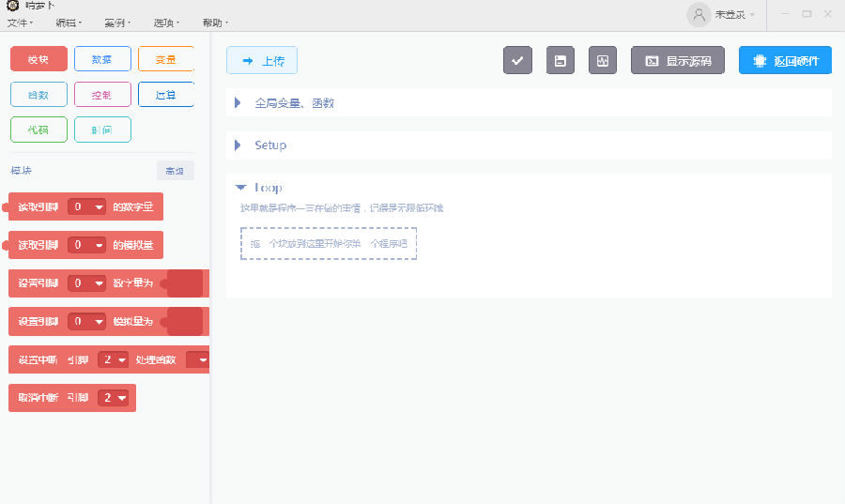
Task: Click the save disk icon button
Action: coord(561,60)
